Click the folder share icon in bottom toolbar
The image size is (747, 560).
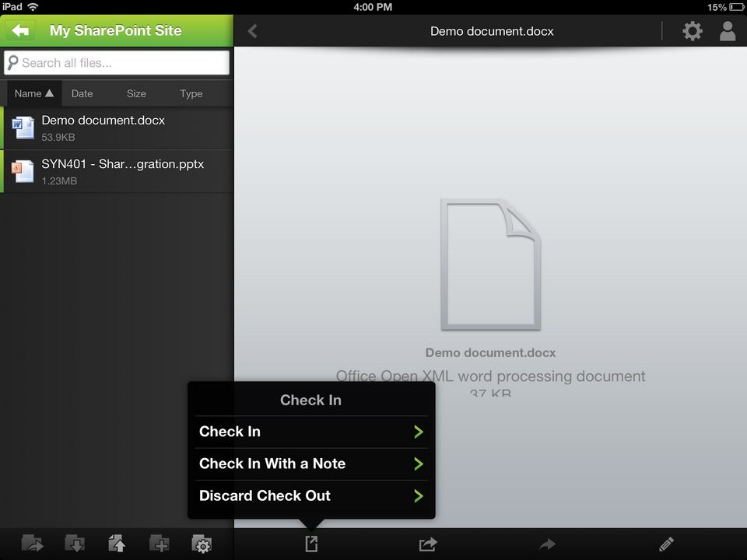33,544
